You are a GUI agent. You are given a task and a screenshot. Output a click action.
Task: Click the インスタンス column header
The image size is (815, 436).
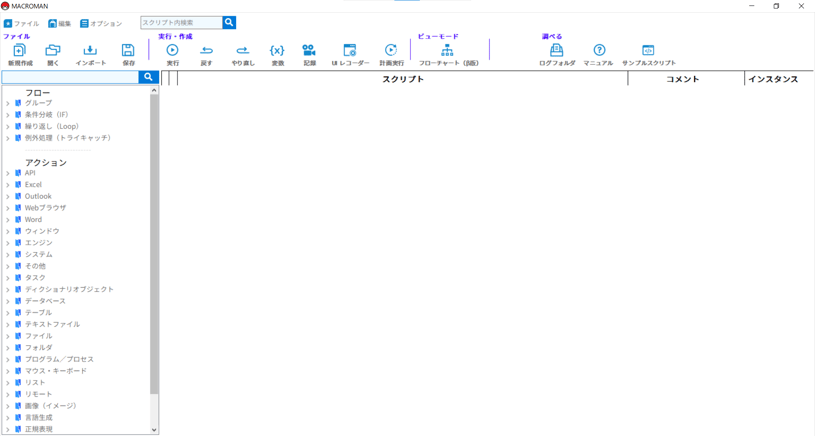pos(779,78)
